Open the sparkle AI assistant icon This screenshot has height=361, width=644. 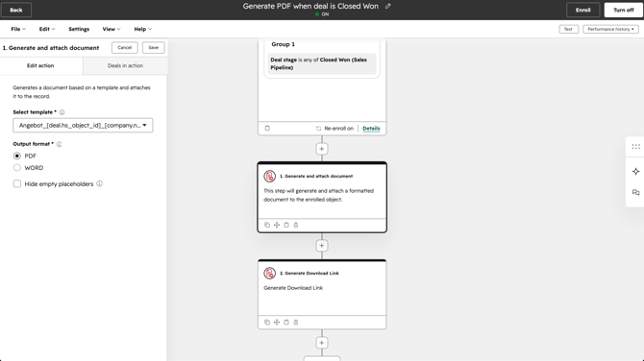tap(635, 172)
